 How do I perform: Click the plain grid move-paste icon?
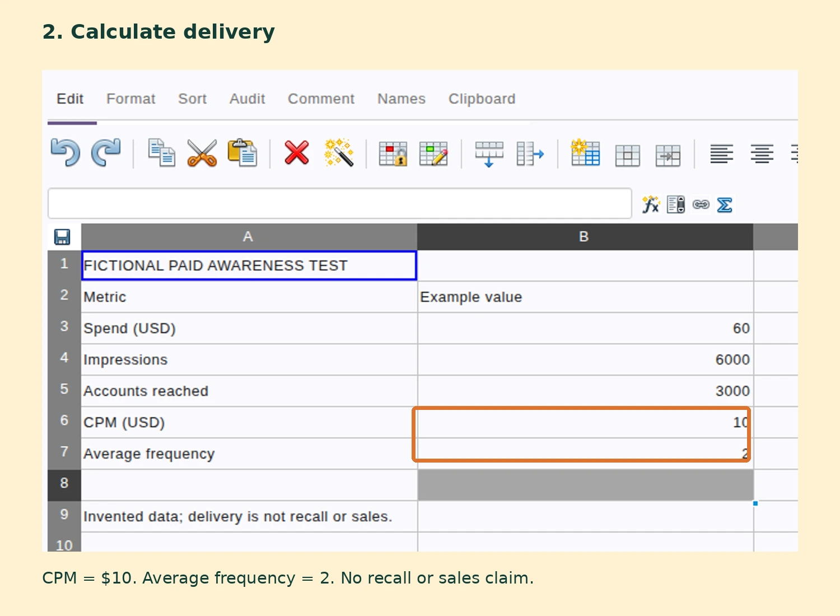click(x=627, y=156)
